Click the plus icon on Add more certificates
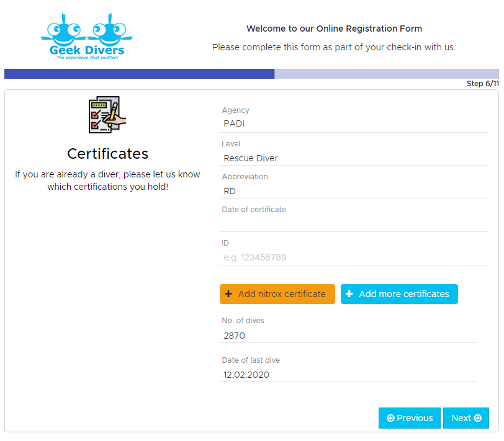 click(x=349, y=294)
